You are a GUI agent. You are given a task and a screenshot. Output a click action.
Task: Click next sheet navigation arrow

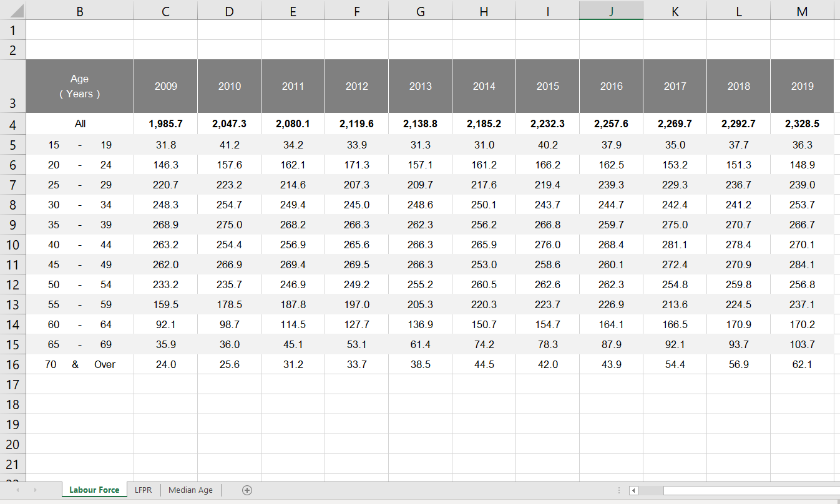pyautogui.click(x=36, y=490)
